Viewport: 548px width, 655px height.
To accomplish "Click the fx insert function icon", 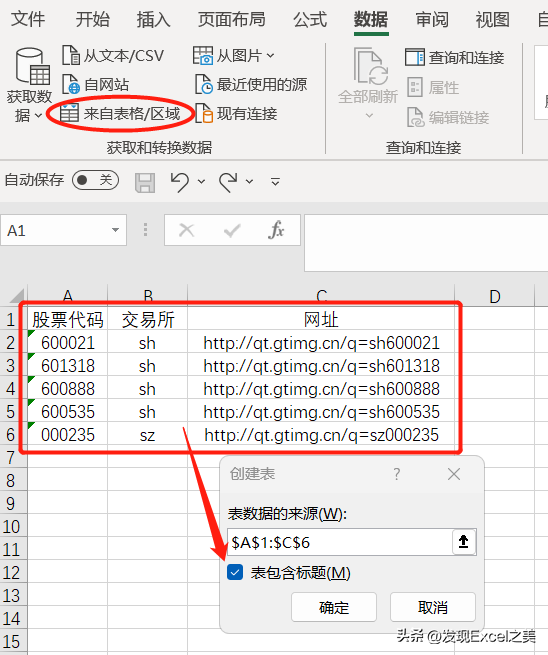I will [x=276, y=230].
